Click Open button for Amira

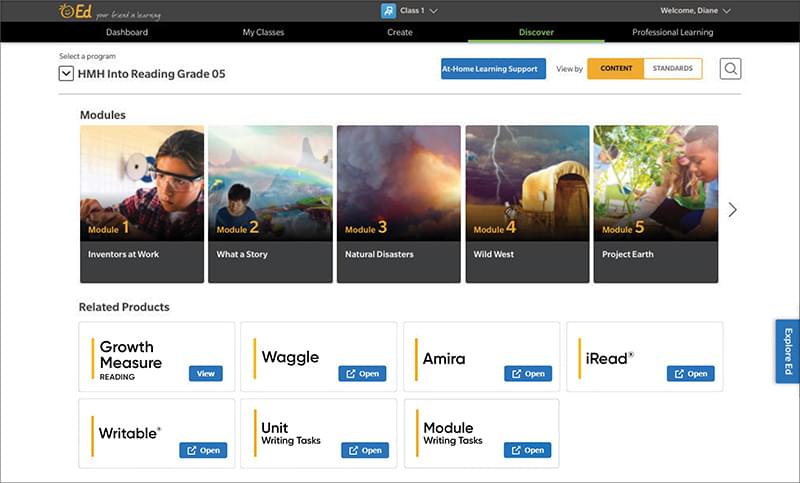point(528,373)
